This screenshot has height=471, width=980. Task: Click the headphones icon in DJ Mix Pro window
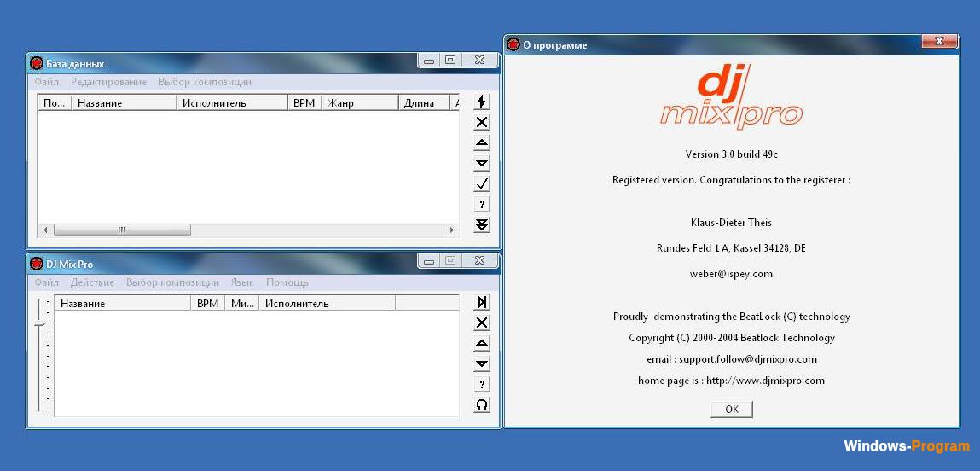[x=482, y=405]
